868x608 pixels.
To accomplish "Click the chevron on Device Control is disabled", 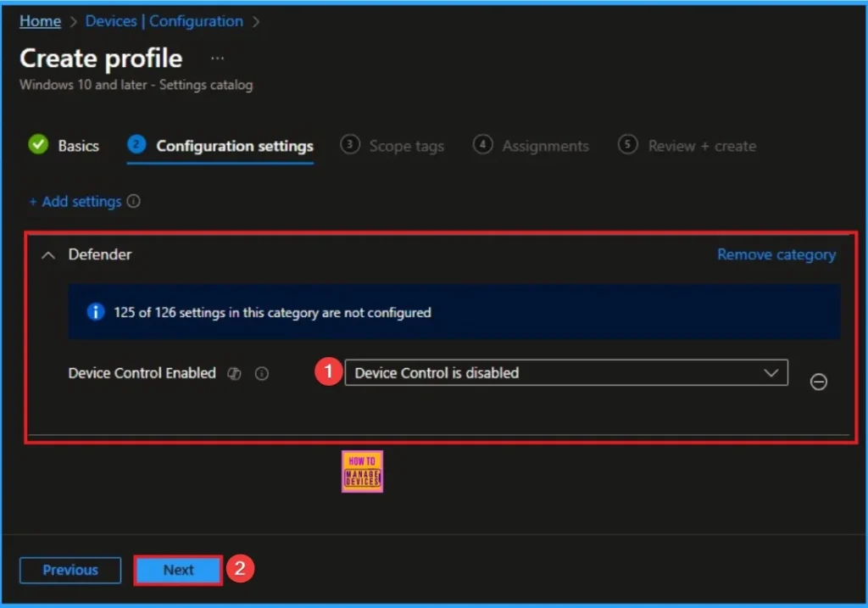I will [x=771, y=372].
